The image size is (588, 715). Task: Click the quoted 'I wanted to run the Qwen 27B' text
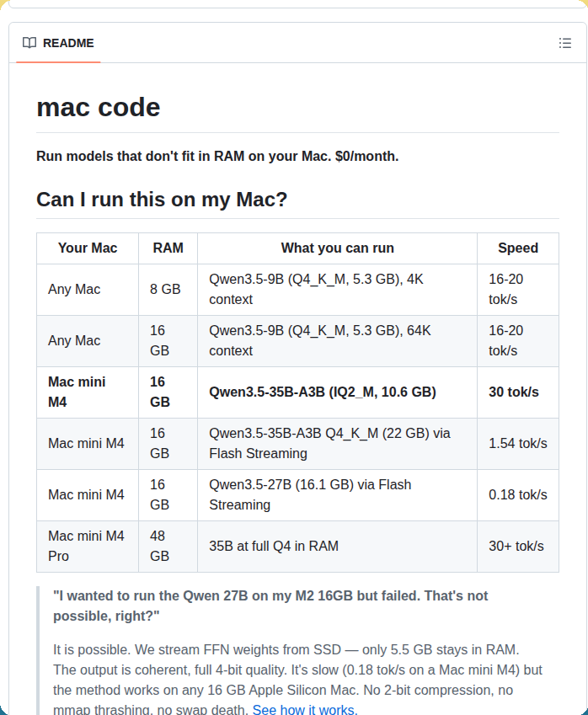[270, 606]
